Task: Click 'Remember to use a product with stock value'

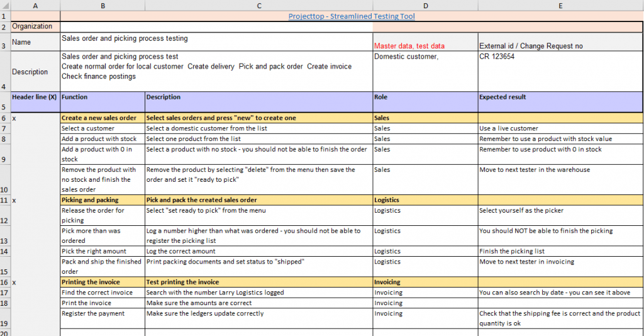Action: (x=560, y=139)
